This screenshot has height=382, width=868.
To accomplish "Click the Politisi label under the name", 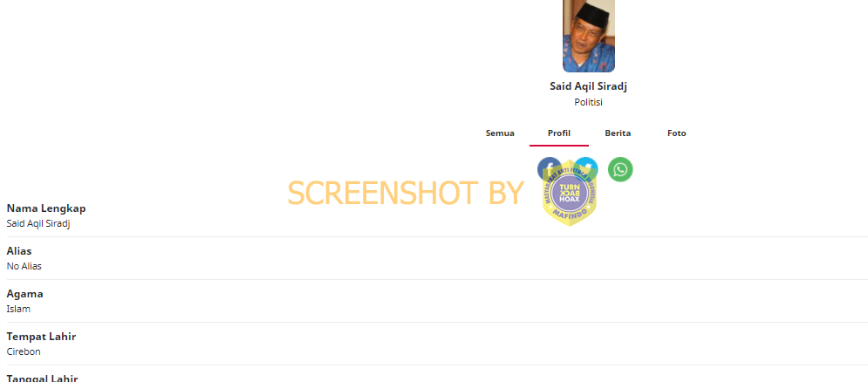I will pos(589,102).
